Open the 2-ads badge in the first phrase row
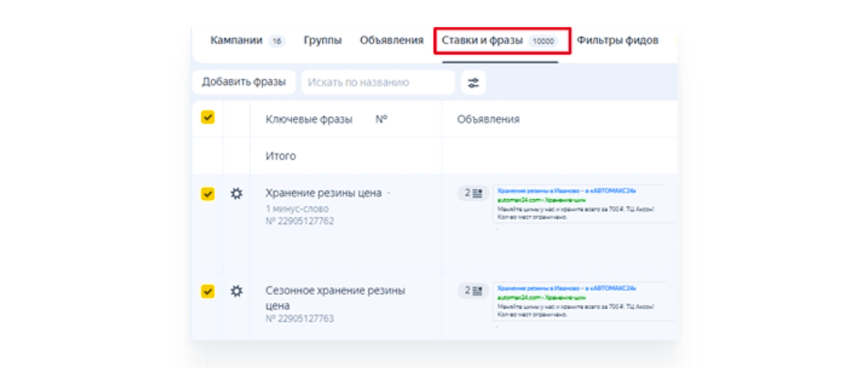The width and height of the screenshot is (868, 368). (x=474, y=193)
